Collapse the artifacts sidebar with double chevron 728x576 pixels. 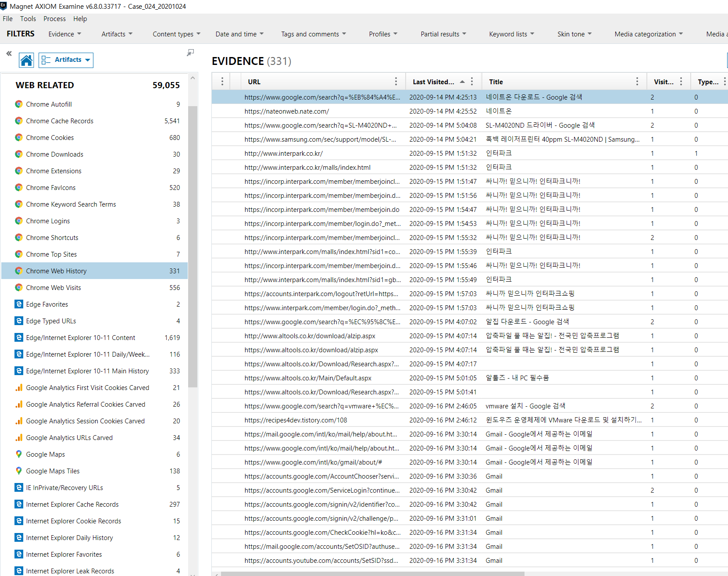click(9, 54)
